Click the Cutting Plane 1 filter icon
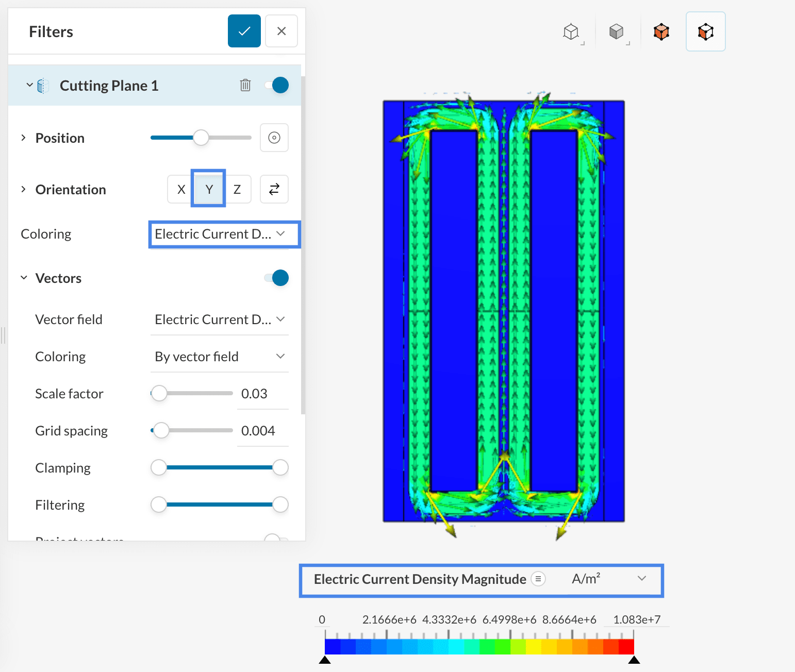This screenshot has width=795, height=672. click(43, 85)
